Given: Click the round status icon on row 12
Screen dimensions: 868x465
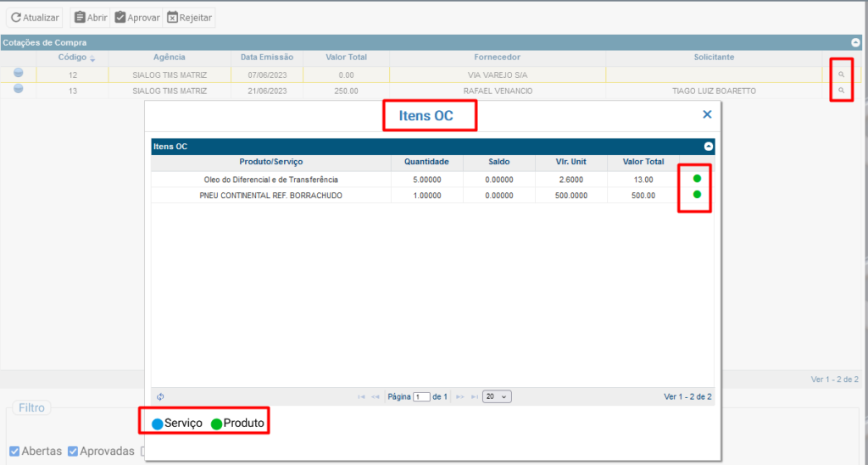Looking at the screenshot, I should [x=18, y=74].
